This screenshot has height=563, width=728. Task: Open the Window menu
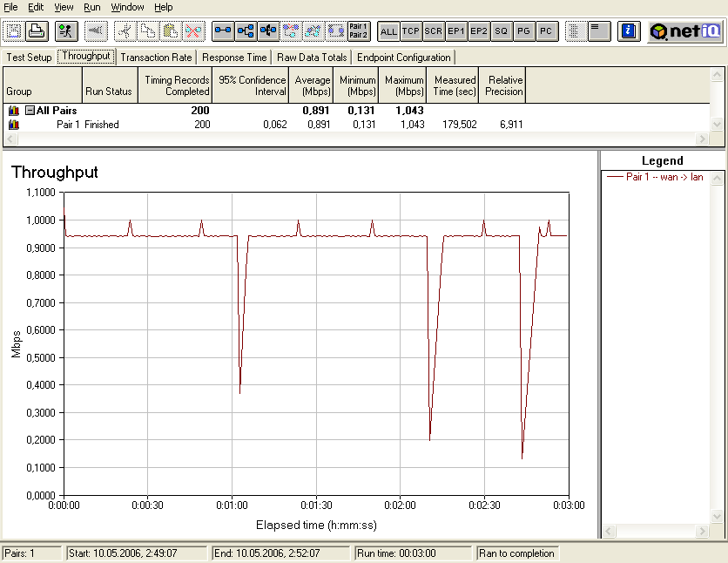(127, 7)
